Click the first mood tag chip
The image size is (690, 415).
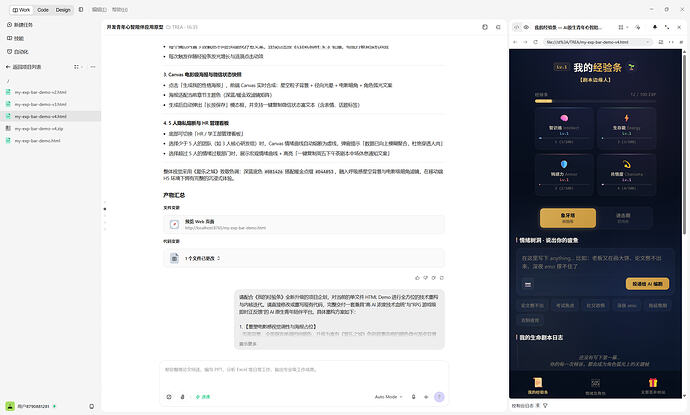(532, 305)
